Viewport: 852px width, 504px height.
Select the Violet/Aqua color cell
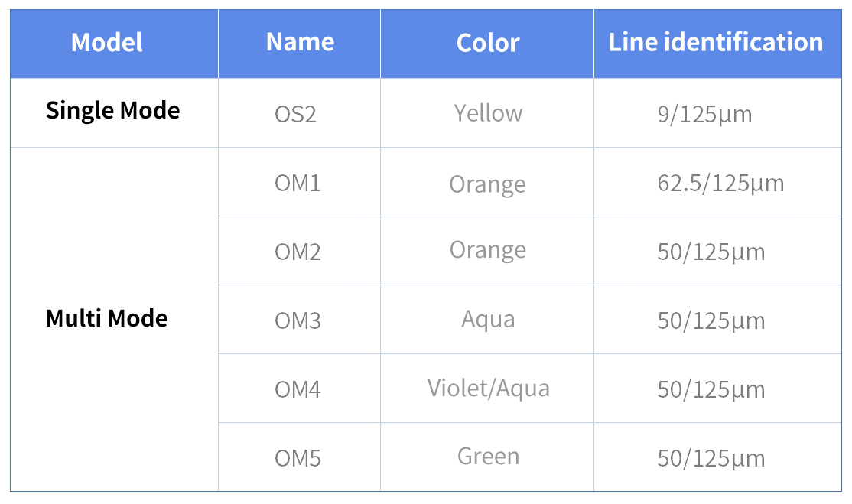click(x=487, y=389)
